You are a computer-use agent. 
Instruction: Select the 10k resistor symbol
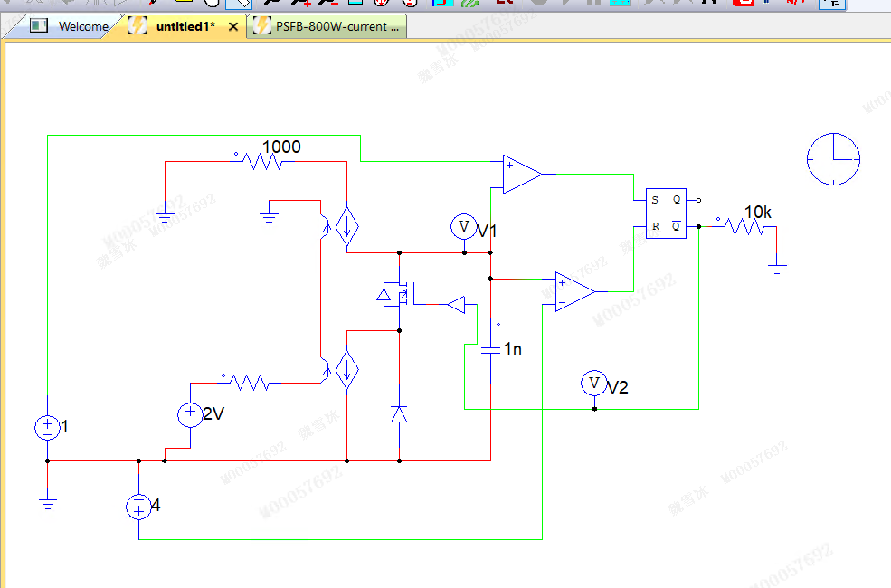(745, 227)
